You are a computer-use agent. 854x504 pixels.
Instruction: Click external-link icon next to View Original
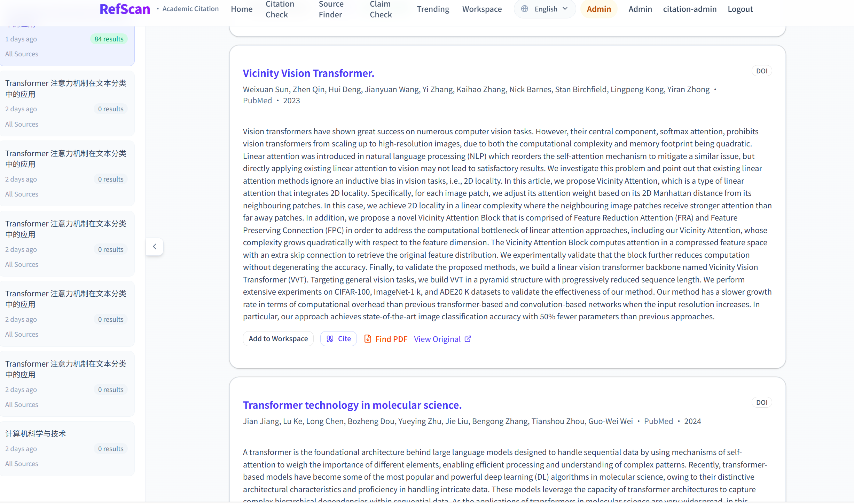[x=468, y=339]
